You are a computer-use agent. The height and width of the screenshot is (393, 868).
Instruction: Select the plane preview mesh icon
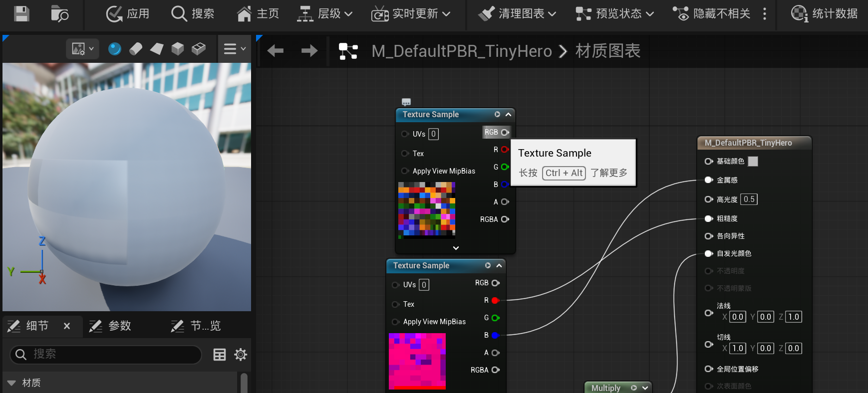157,49
